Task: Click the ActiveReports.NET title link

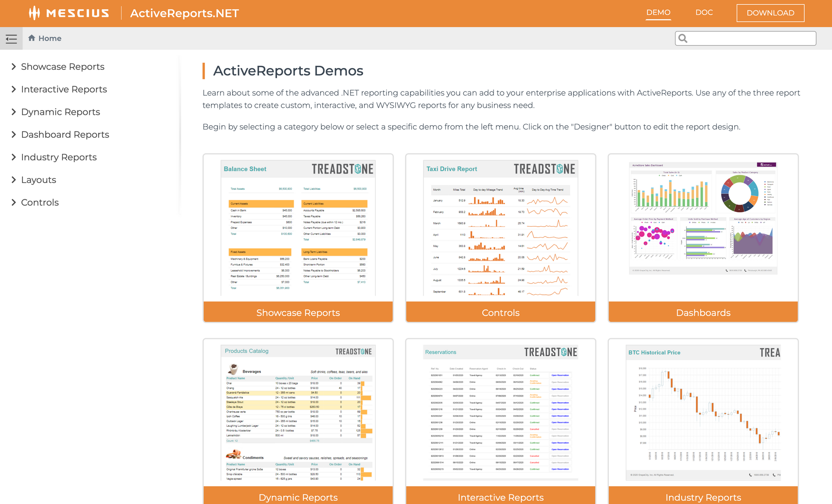Action: [185, 13]
